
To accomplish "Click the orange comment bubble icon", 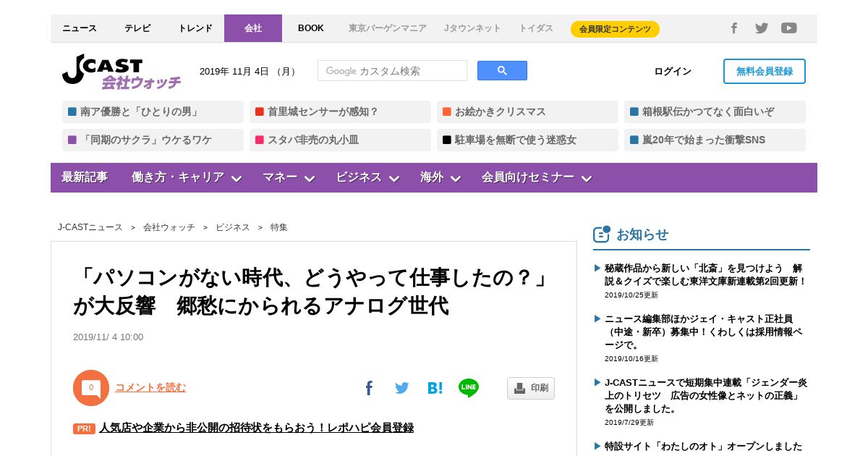I will 91,388.
